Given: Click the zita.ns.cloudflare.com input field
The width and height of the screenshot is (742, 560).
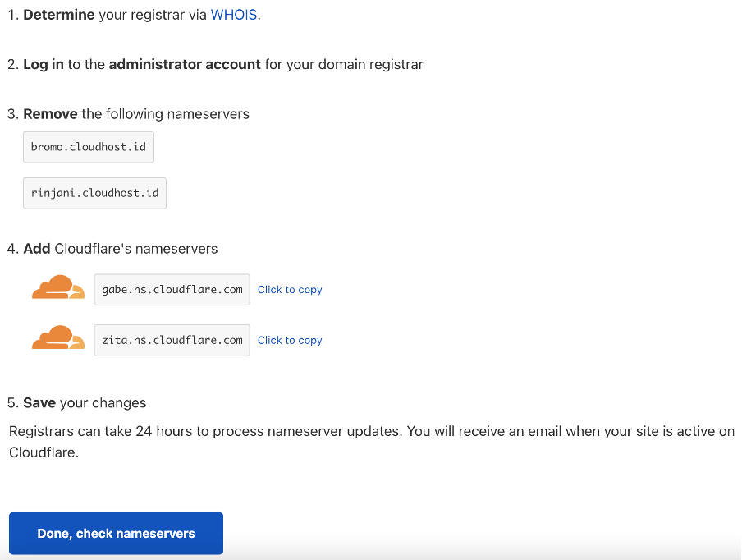Looking at the screenshot, I should 171,340.
